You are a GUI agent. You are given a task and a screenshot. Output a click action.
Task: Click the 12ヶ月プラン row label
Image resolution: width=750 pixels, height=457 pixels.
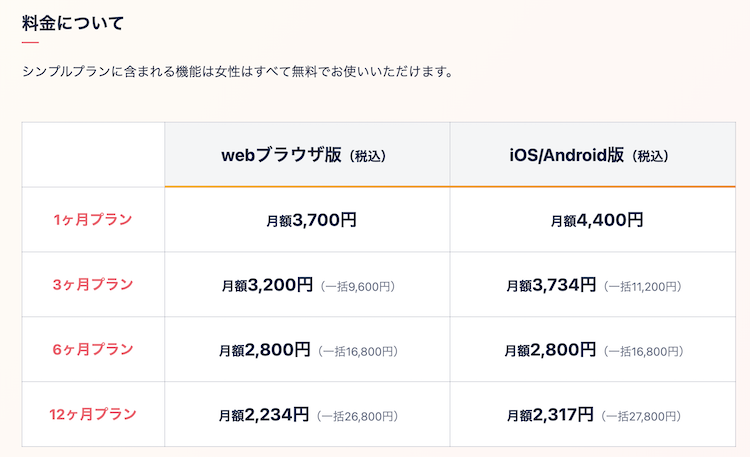point(93,414)
